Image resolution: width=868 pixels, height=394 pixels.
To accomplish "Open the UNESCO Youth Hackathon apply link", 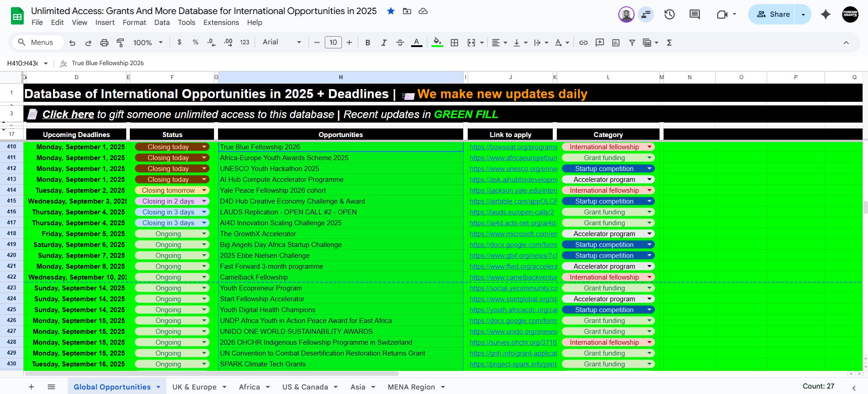I will (513, 169).
